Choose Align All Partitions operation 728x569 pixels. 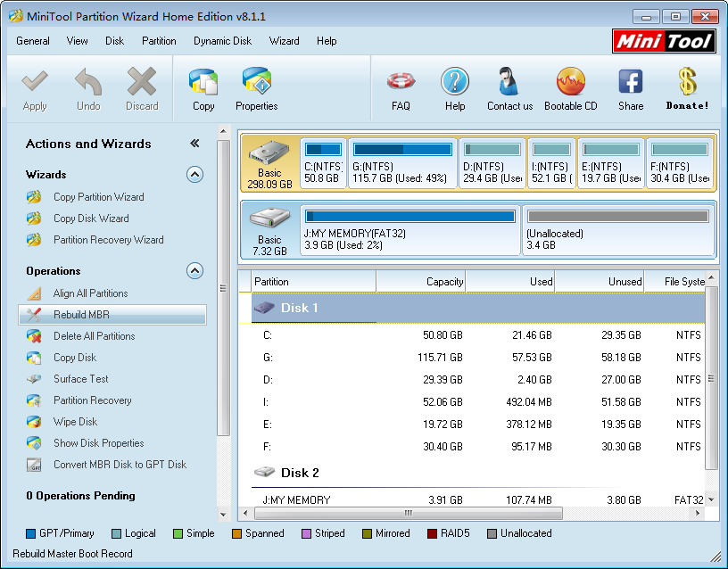tap(90, 293)
